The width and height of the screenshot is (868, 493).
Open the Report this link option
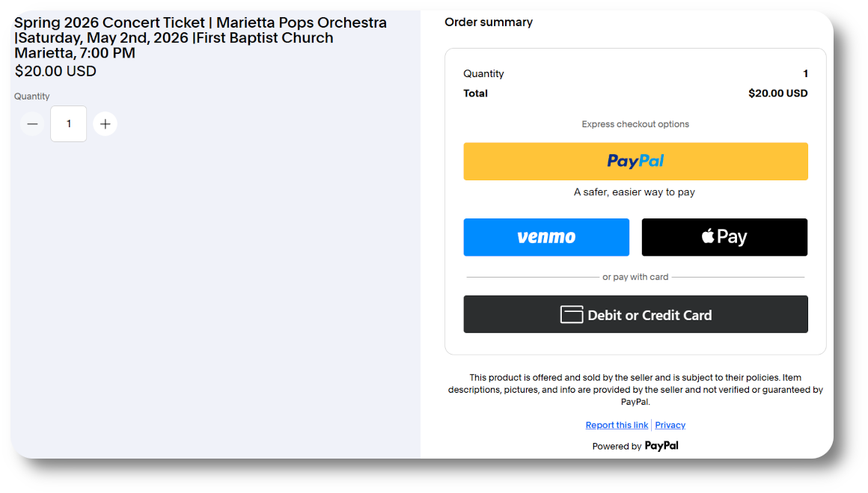(617, 424)
